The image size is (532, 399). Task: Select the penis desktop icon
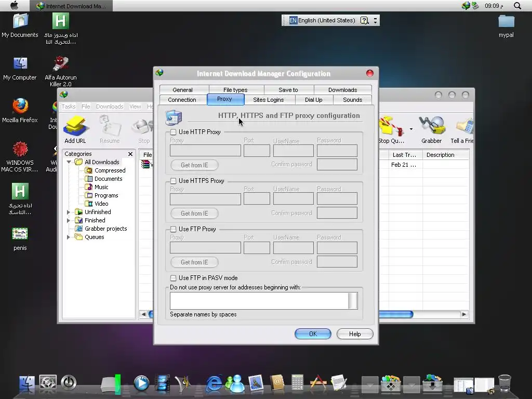click(20, 239)
